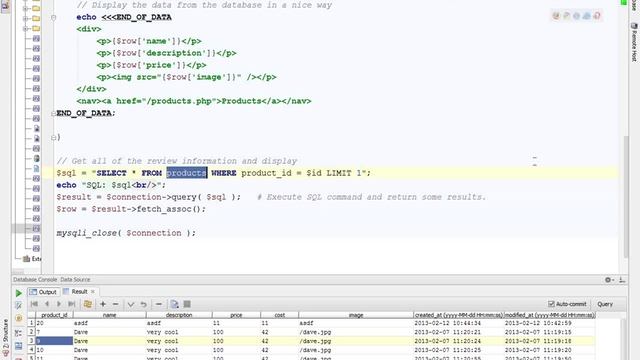Sort by product_id column header
The image size is (640, 360).
(54, 315)
